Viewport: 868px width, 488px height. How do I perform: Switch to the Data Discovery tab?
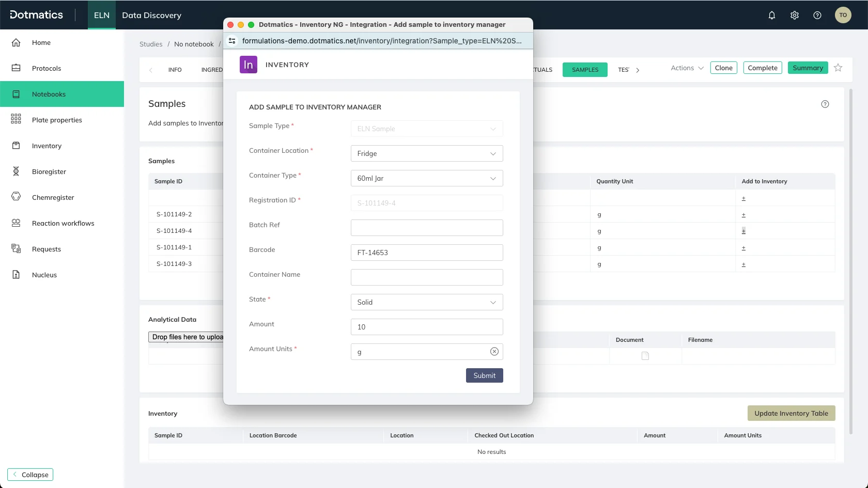point(151,15)
